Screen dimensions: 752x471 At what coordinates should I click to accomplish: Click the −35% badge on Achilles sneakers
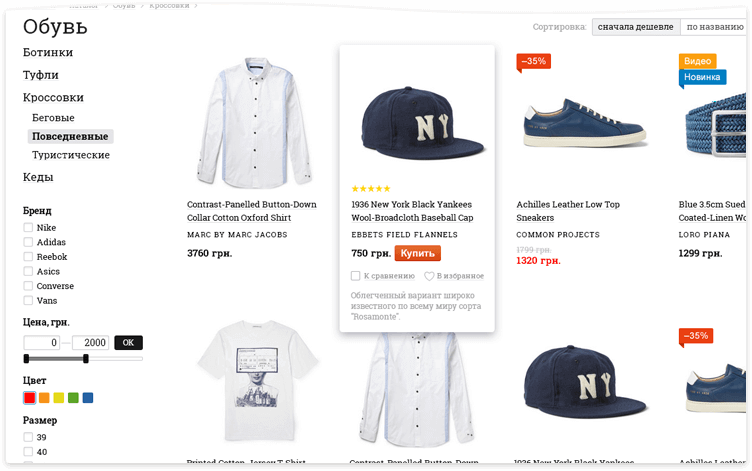point(533,61)
